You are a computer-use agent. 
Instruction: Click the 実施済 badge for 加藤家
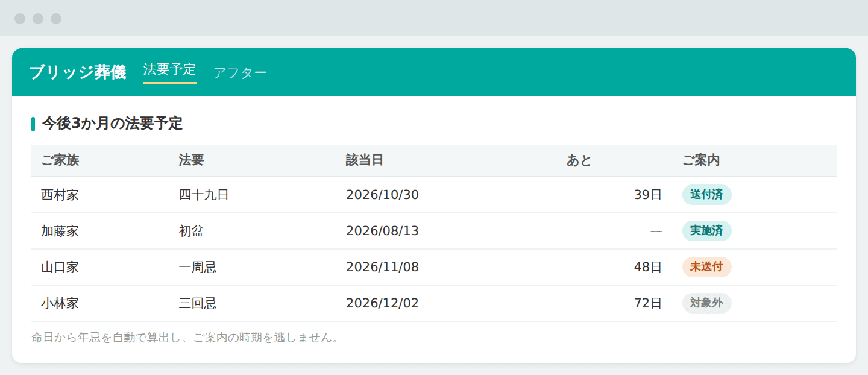tap(706, 231)
